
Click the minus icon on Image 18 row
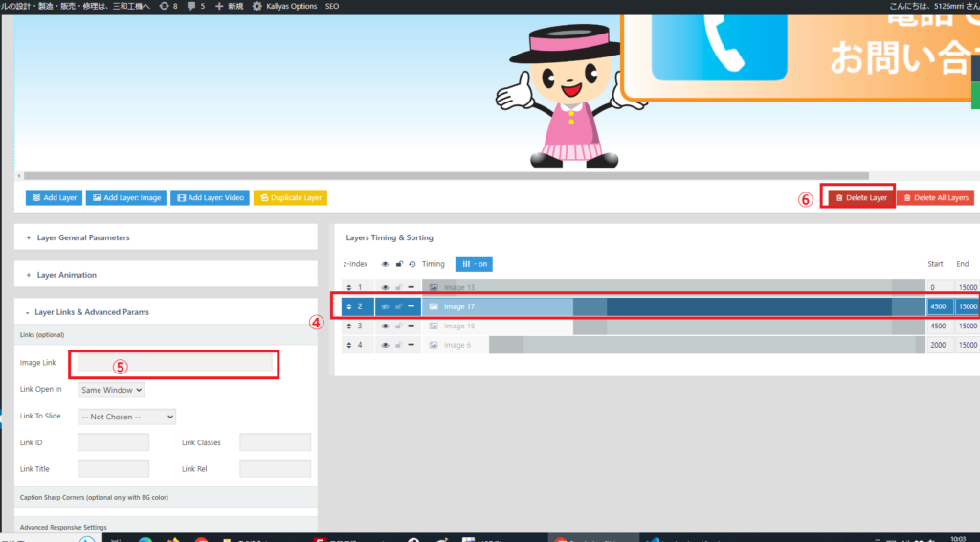click(412, 326)
